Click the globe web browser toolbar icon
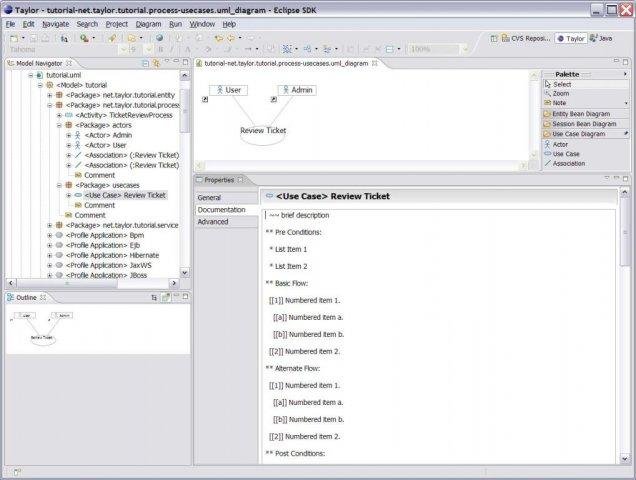The image size is (636, 480). coord(159,38)
